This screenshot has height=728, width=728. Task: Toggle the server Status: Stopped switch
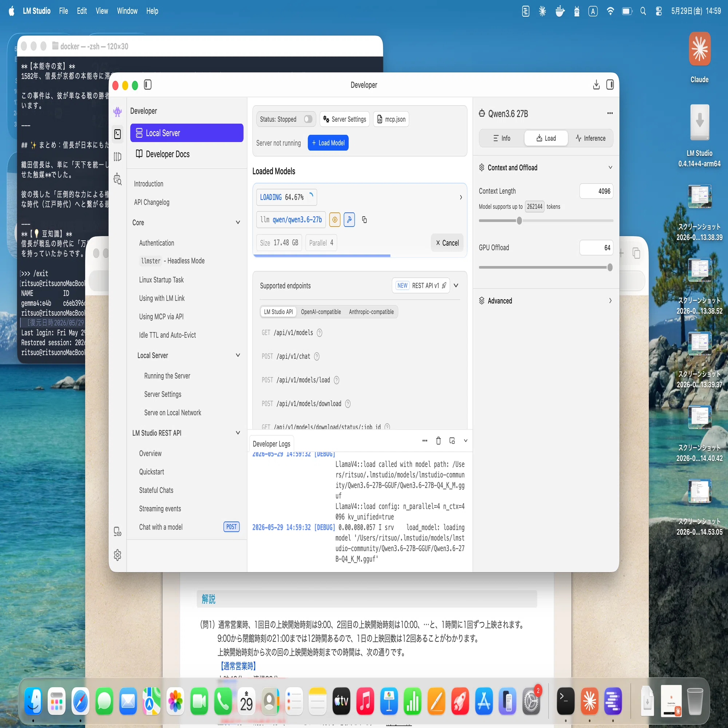coord(308,119)
